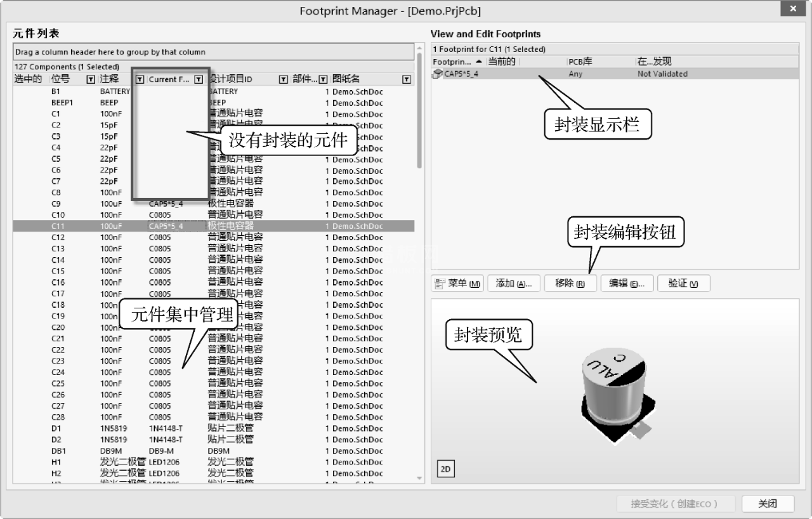Image resolution: width=812 pixels, height=519 pixels.
Task: Click the 添加 button to add a footprint
Action: (x=514, y=282)
